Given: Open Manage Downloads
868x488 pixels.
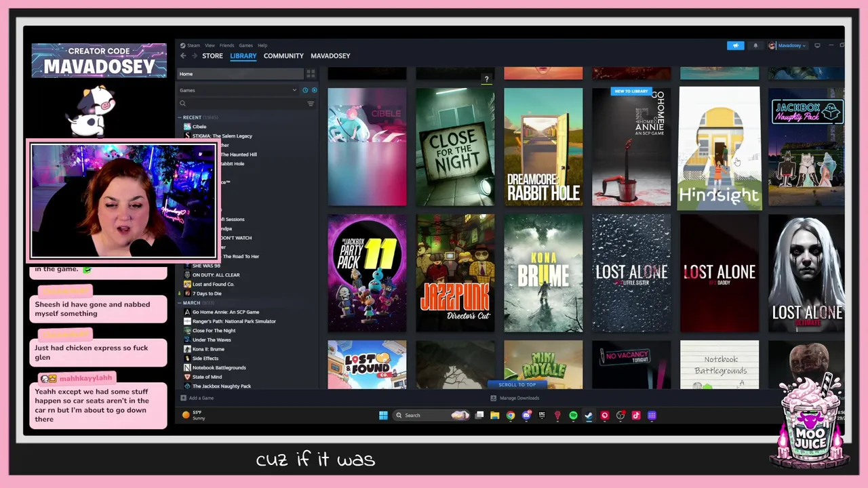Looking at the screenshot, I should point(514,398).
